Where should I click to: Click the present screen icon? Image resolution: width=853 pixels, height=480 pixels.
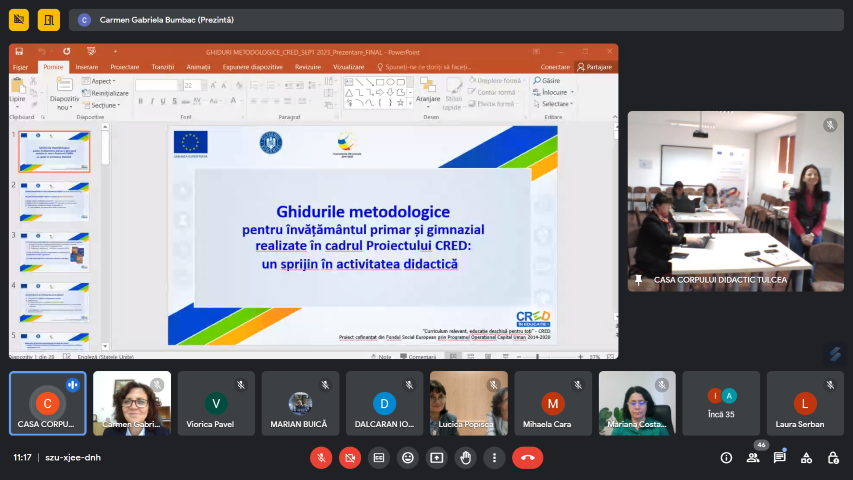[436, 457]
